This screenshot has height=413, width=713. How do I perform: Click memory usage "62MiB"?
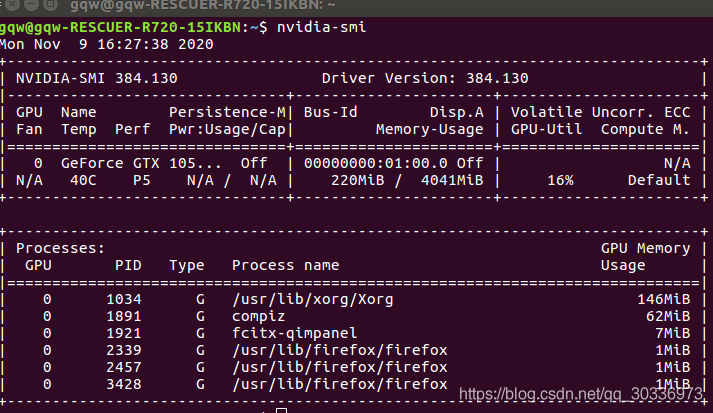(x=668, y=317)
